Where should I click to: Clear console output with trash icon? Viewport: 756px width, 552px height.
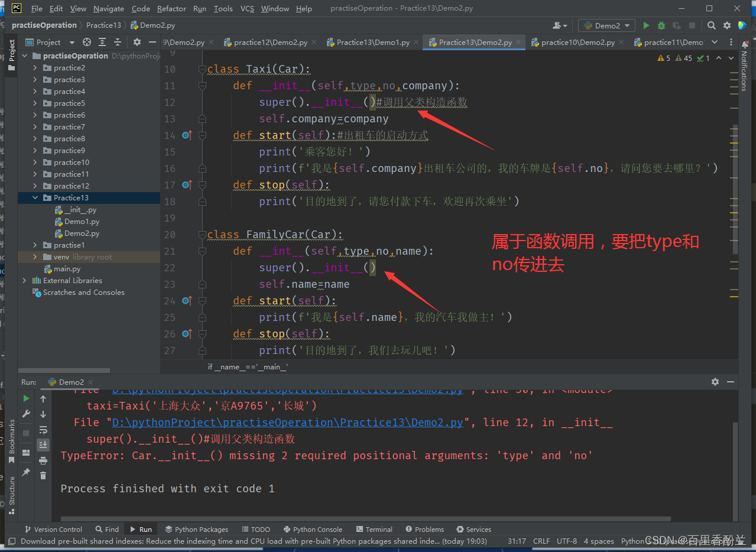click(43, 475)
